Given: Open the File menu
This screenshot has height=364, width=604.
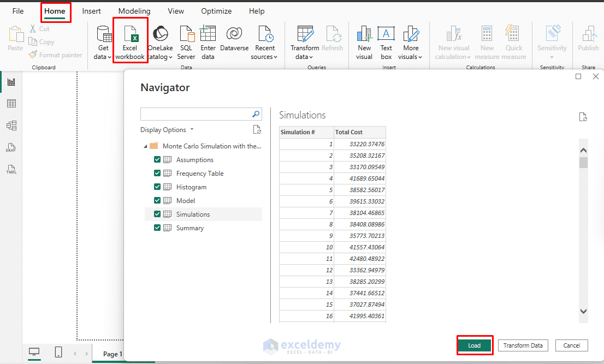Looking at the screenshot, I should pyautogui.click(x=18, y=11).
